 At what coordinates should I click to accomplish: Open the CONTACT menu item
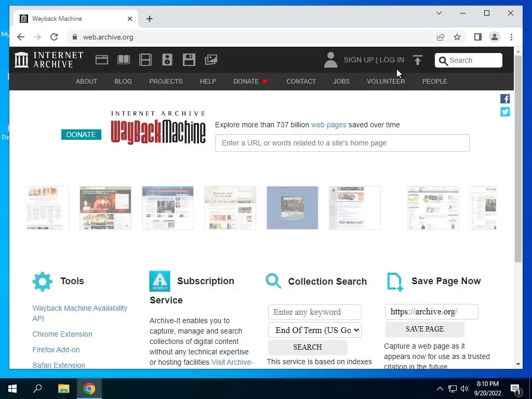pyautogui.click(x=301, y=82)
